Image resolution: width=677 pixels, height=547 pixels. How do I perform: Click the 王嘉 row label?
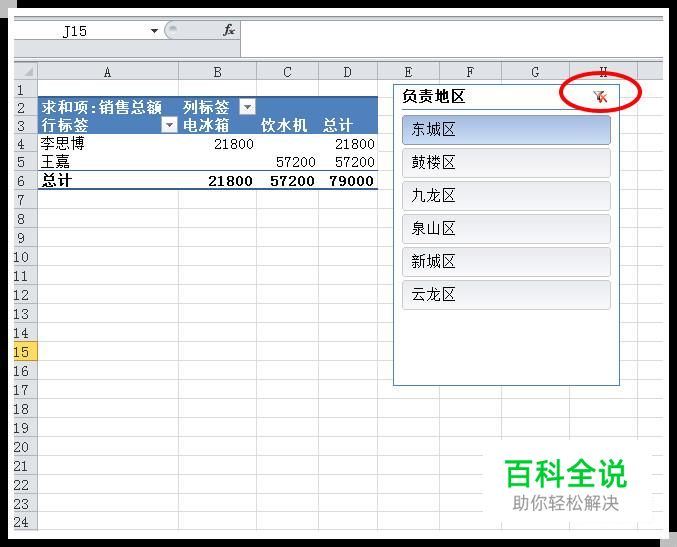(108, 161)
